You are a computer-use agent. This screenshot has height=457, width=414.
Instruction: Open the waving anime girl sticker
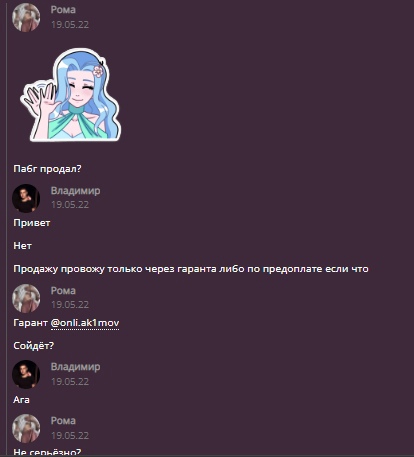coord(71,95)
